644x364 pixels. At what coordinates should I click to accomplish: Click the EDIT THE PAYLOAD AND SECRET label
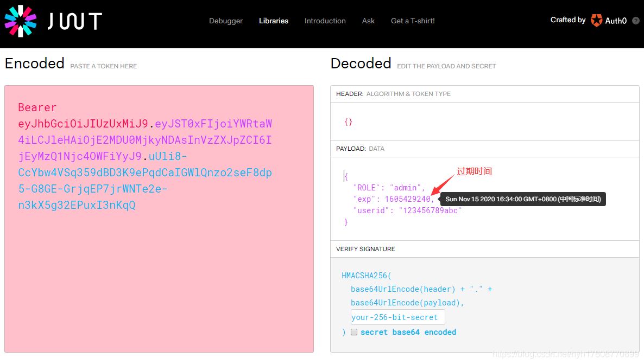pyautogui.click(x=446, y=66)
